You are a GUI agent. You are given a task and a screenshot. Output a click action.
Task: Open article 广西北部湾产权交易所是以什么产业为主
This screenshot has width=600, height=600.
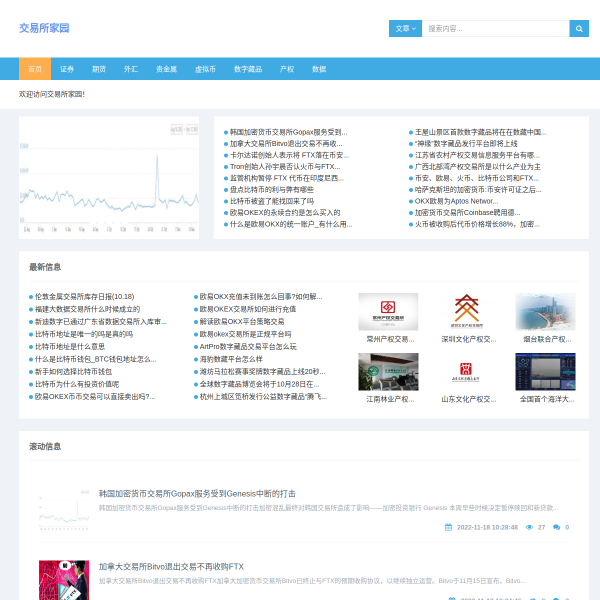coord(478,167)
